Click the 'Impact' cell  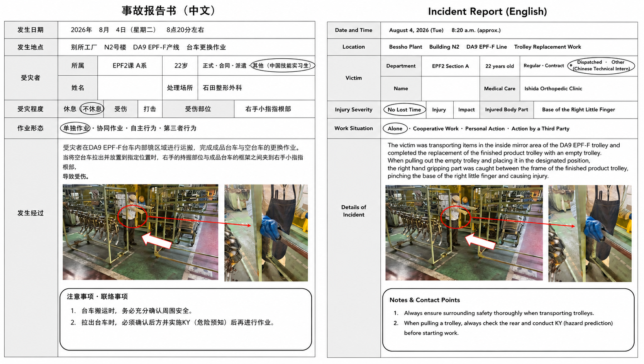[x=466, y=110]
